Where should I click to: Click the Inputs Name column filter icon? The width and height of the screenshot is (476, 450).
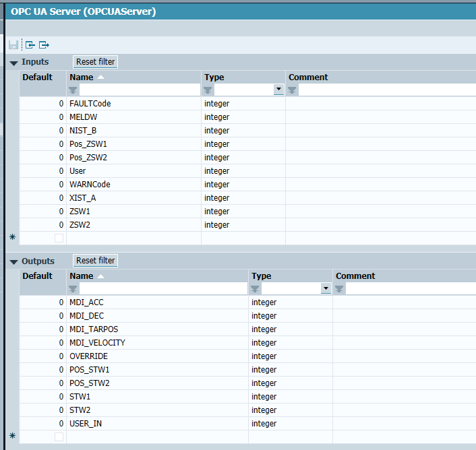pos(73,90)
